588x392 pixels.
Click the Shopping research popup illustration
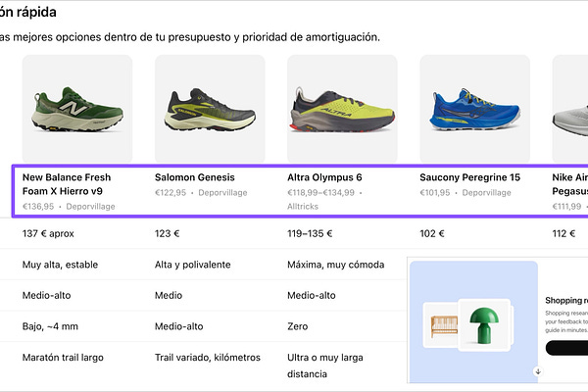(x=473, y=321)
